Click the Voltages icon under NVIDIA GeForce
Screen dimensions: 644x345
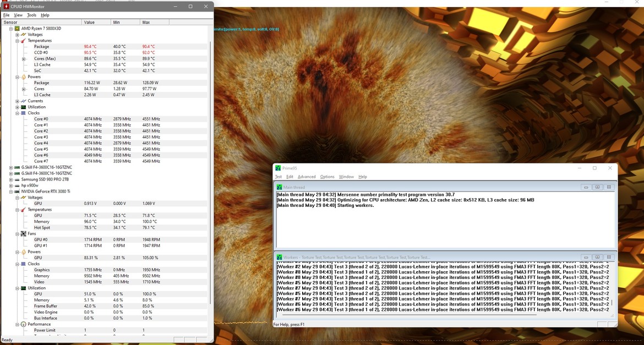[24, 198]
